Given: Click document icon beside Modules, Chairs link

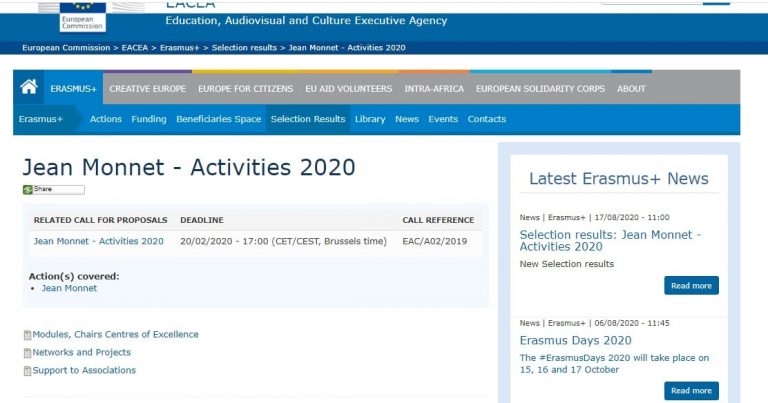Looking at the screenshot, I should point(27,335).
